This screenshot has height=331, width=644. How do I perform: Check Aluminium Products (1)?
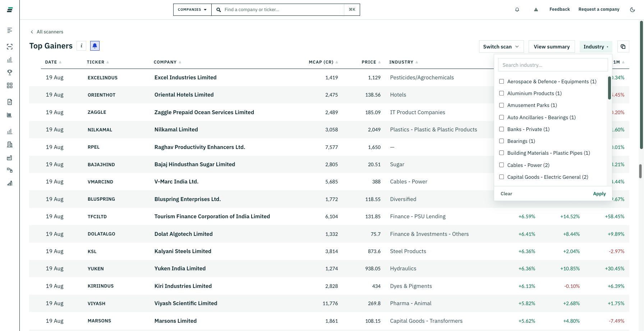(x=501, y=93)
